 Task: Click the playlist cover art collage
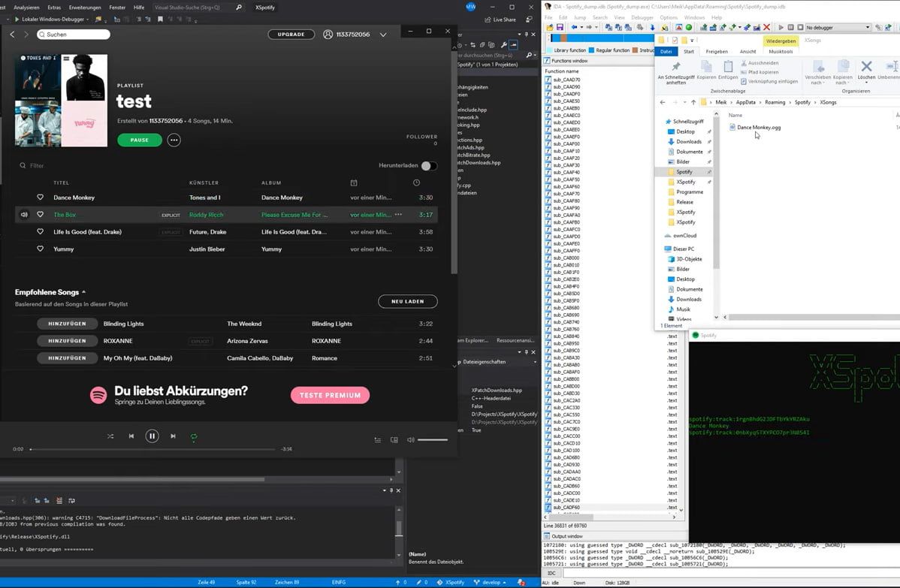click(61, 101)
